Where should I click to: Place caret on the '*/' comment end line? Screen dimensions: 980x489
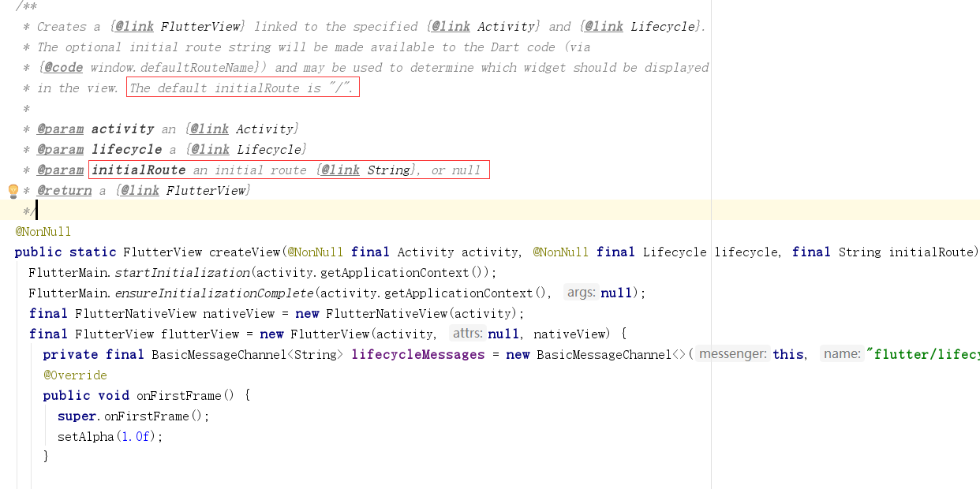coord(29,211)
